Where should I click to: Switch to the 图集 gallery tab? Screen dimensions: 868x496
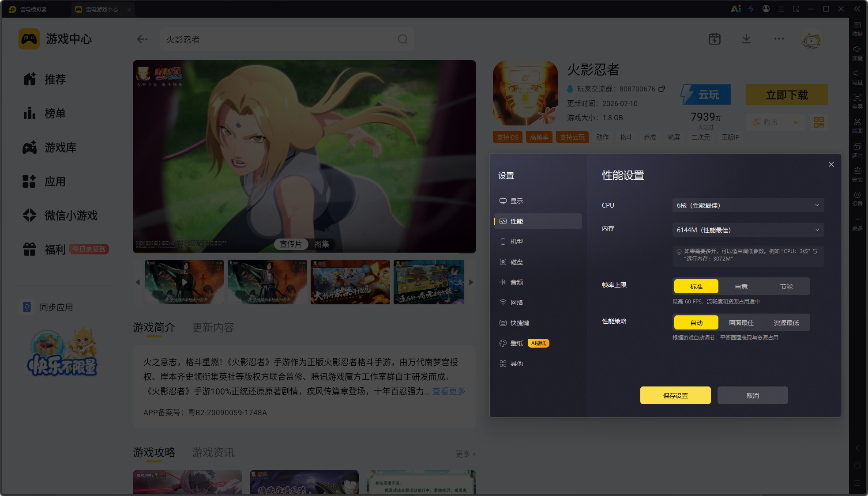pos(322,244)
